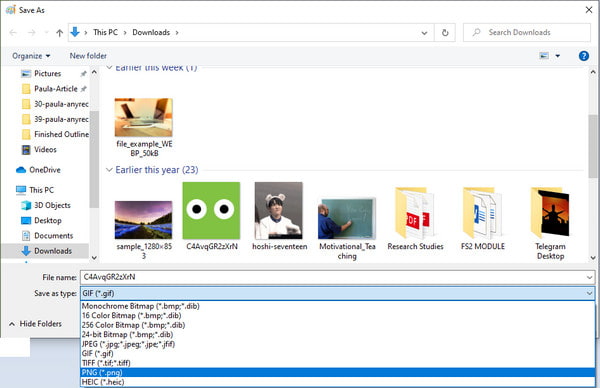Choose JPEG file type
The height and width of the screenshot is (388, 600).
[x=338, y=344]
